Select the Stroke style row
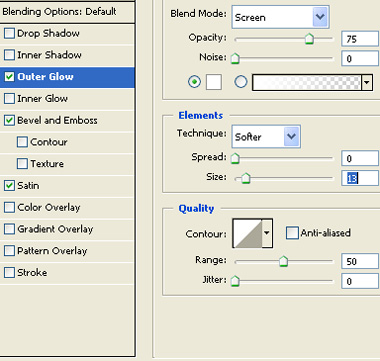380x361 pixels. pyautogui.click(x=67, y=272)
